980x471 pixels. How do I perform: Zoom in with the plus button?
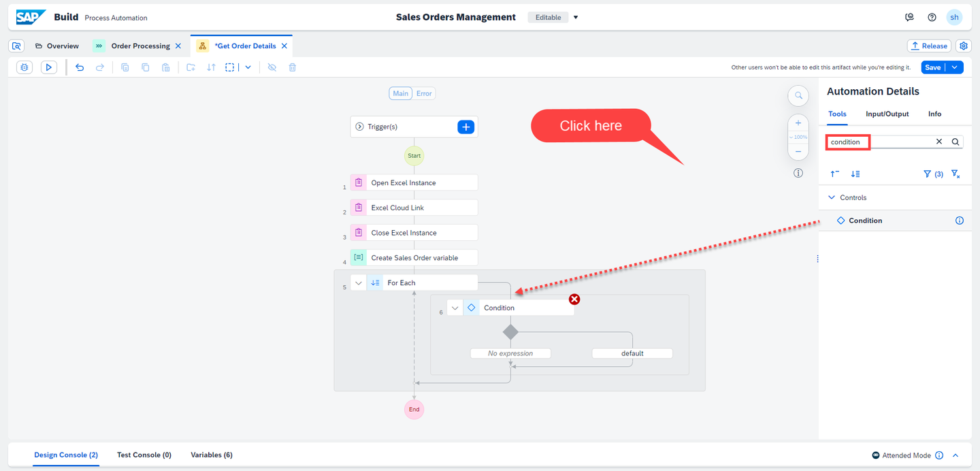click(x=798, y=123)
